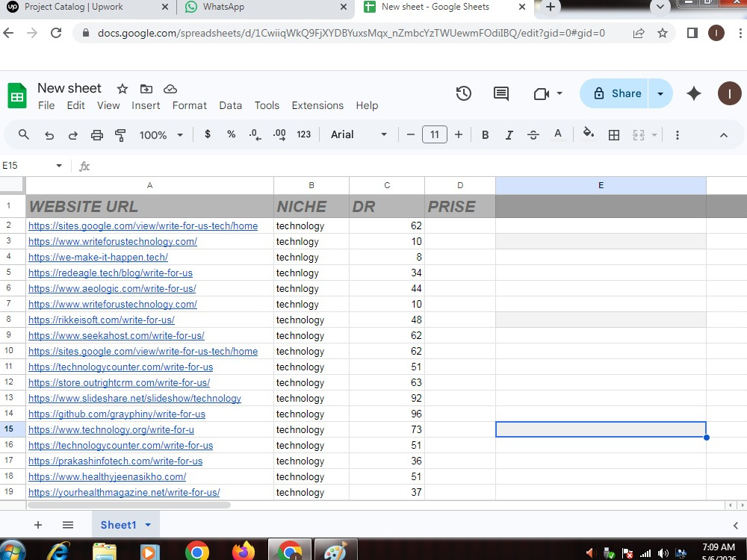Viewport: 747px width, 560px height.
Task: Open the search menus magnifier icon
Action: coord(23,134)
